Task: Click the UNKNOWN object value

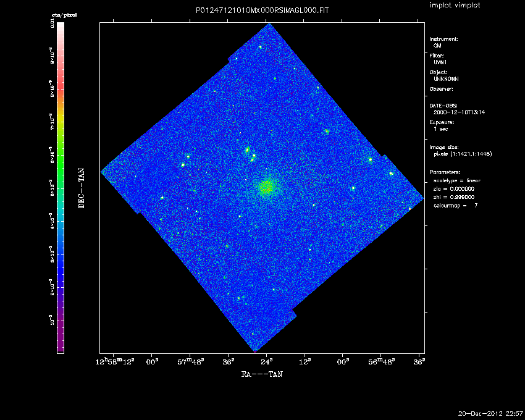Action: pyautogui.click(x=446, y=79)
